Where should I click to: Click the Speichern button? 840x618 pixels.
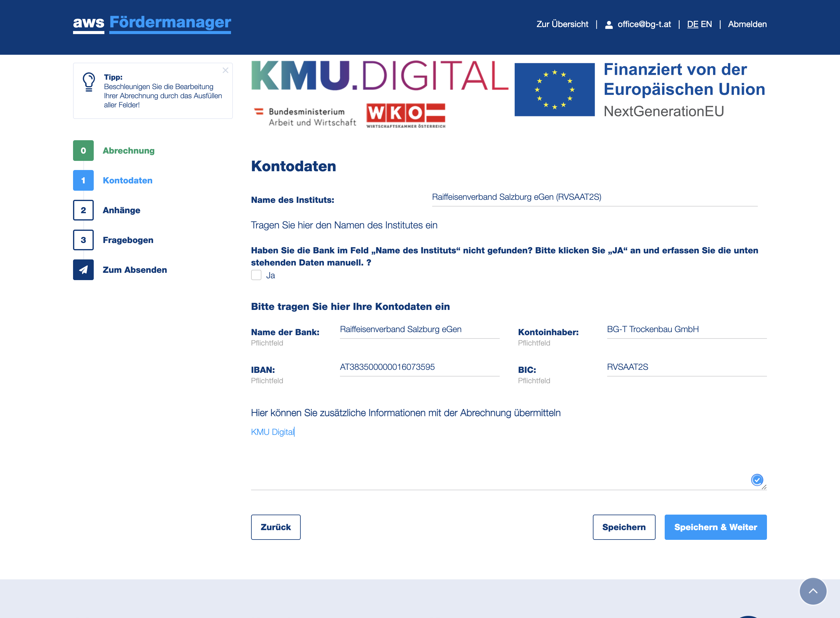coord(624,527)
